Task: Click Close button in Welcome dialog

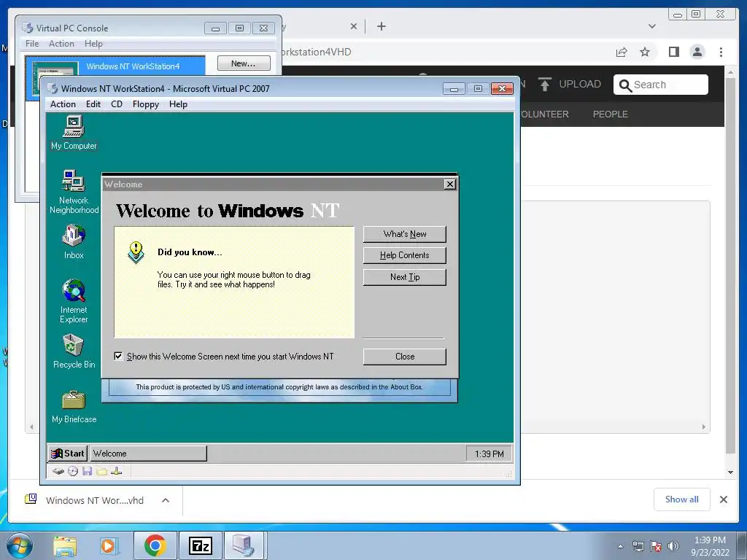Action: pos(404,357)
